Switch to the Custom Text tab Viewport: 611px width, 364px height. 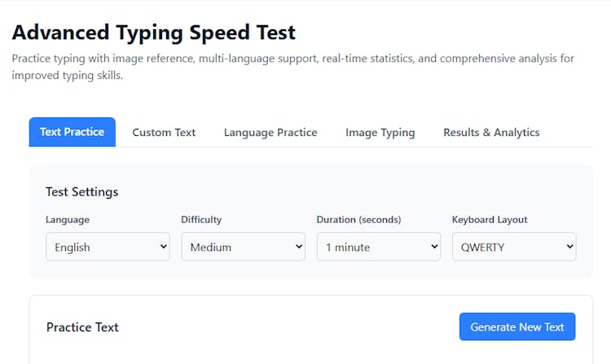[x=164, y=132]
